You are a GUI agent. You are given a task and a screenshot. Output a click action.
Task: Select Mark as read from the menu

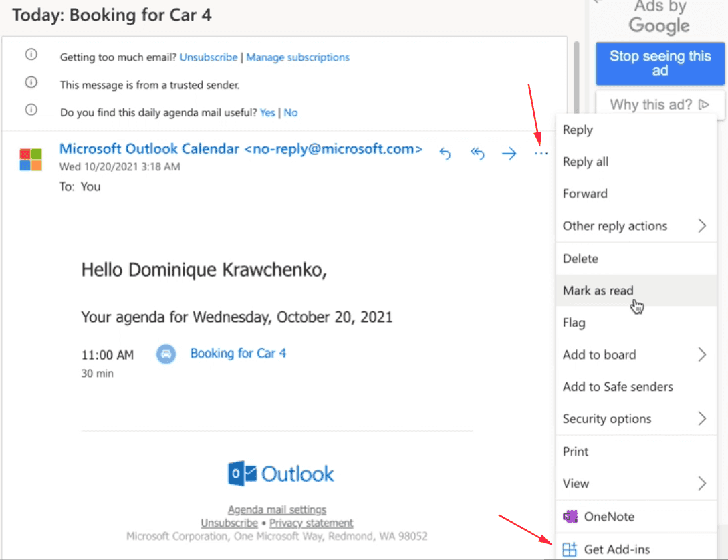tap(598, 291)
